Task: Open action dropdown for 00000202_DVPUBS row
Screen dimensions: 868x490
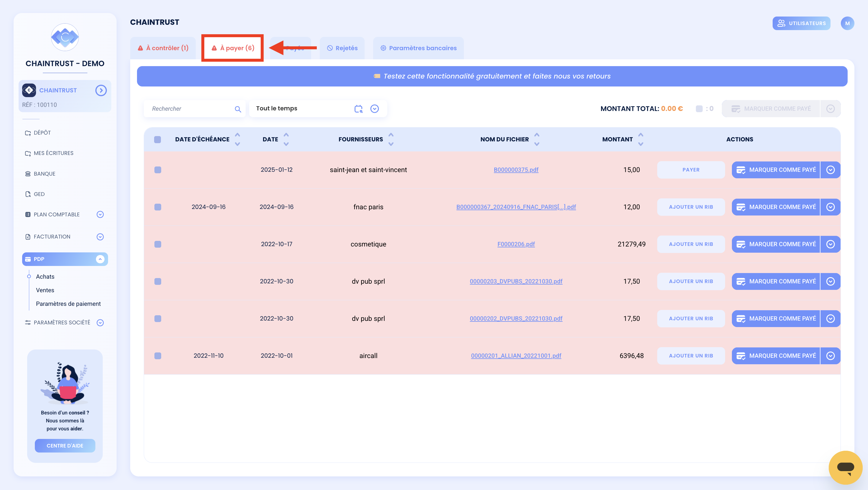Action: tap(830, 318)
